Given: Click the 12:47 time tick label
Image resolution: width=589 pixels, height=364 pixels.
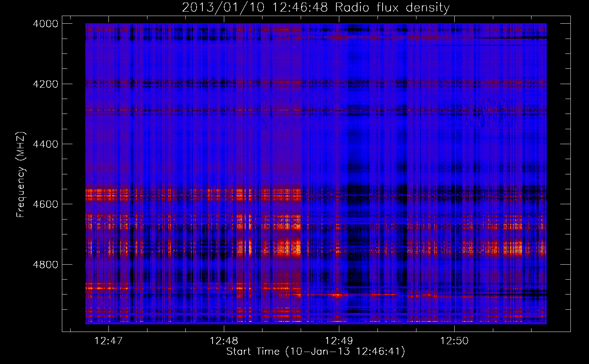Looking at the screenshot, I should tap(108, 341).
